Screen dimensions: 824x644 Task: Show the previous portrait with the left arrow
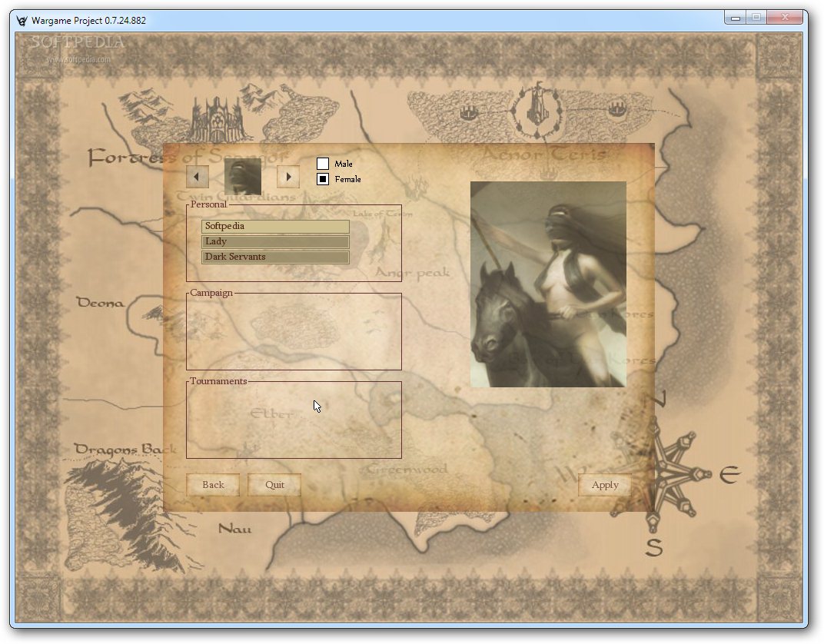point(197,177)
